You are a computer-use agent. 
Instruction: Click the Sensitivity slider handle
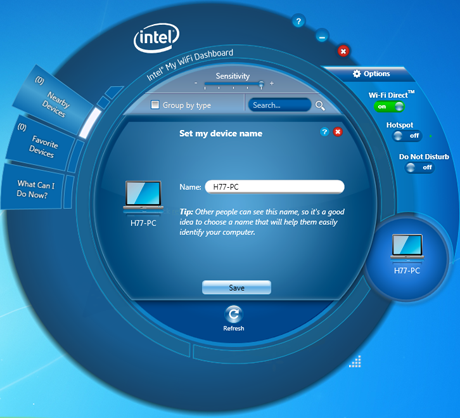pos(261,85)
